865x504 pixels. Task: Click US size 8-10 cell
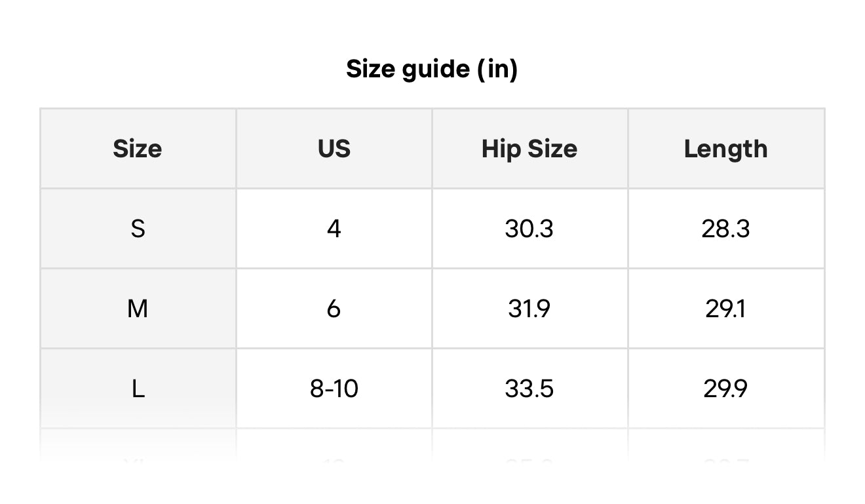(x=334, y=389)
